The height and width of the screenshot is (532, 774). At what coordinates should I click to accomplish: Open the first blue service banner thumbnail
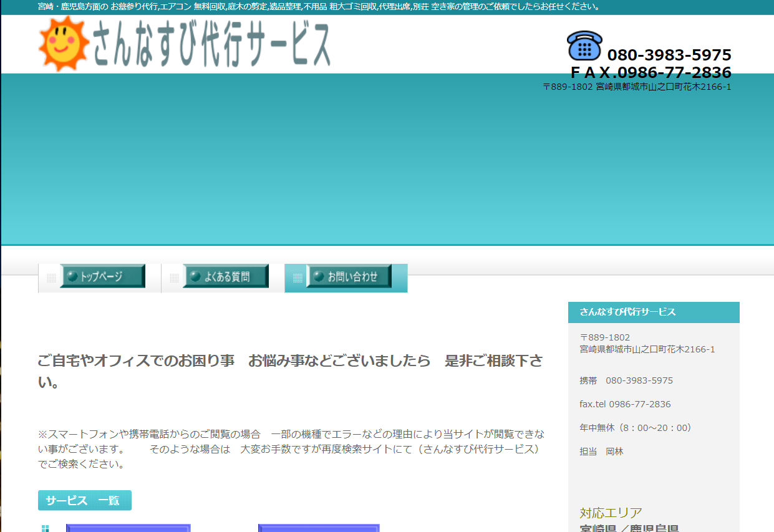[128, 528]
